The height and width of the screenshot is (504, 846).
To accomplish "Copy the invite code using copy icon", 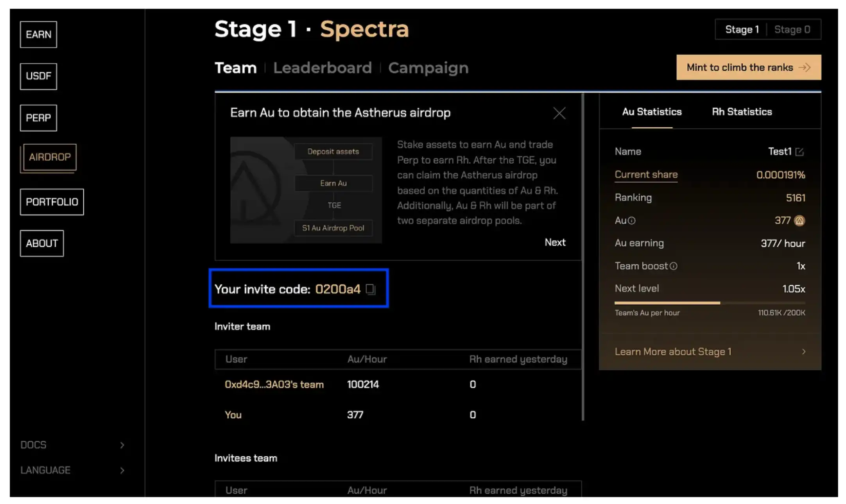I will click(x=370, y=289).
